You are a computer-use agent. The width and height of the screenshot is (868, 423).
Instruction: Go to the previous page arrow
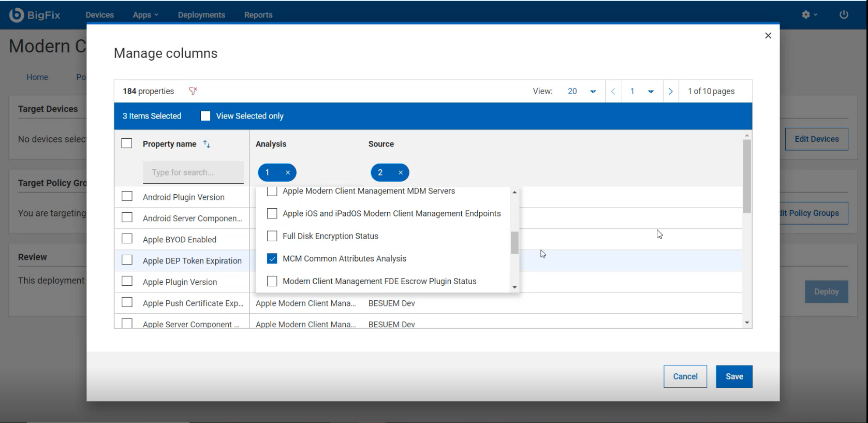[x=613, y=91]
